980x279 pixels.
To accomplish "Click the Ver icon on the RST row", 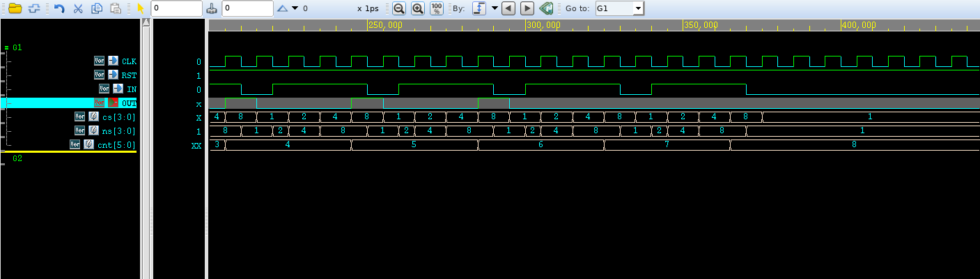I will click(x=98, y=75).
